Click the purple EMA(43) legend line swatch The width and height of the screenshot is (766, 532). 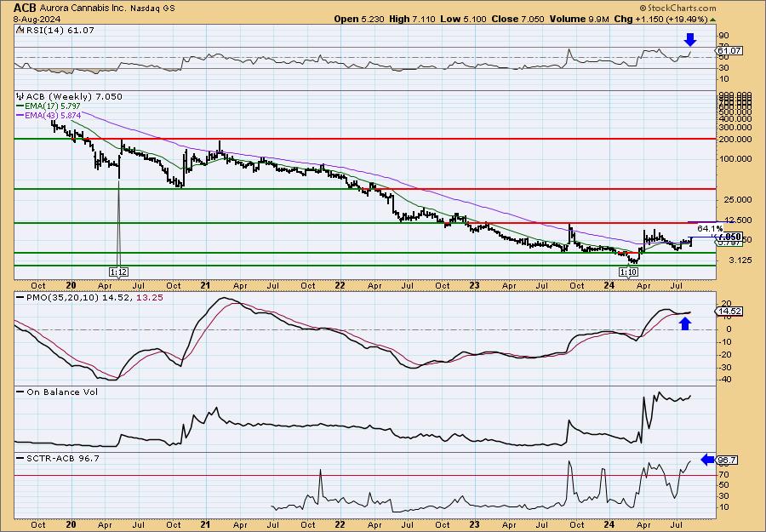20,116
